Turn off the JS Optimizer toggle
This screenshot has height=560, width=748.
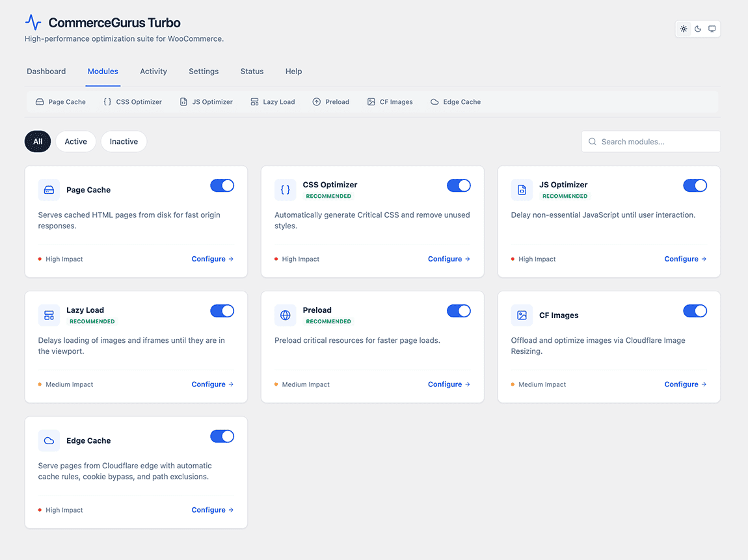695,185
